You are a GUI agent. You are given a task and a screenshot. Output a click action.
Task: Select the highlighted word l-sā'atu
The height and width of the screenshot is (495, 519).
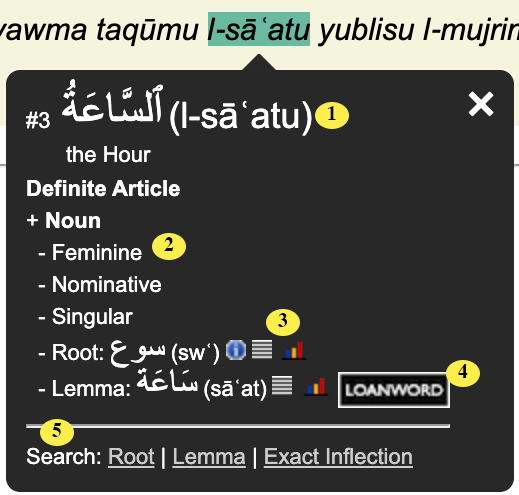pos(259,29)
